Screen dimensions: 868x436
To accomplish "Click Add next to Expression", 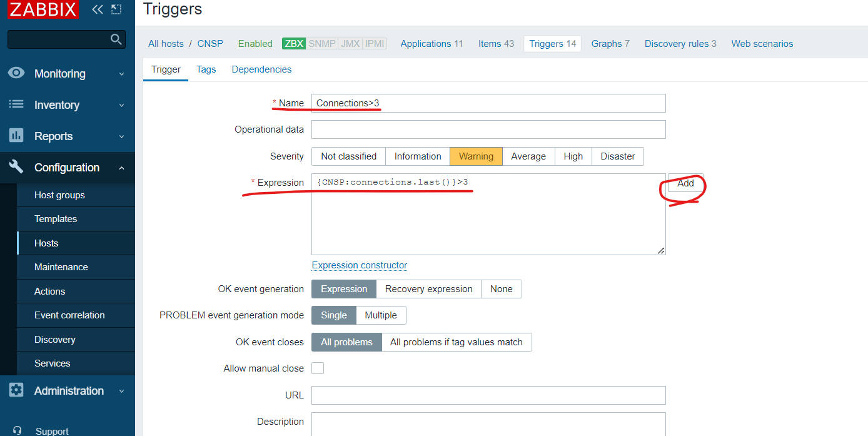I will pyautogui.click(x=685, y=183).
